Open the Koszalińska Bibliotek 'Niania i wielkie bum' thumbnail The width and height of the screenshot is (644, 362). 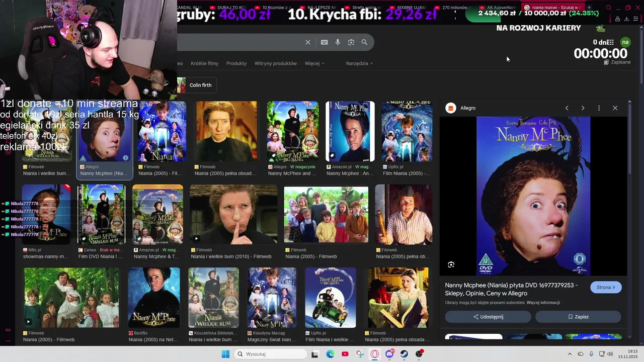pos(213,298)
